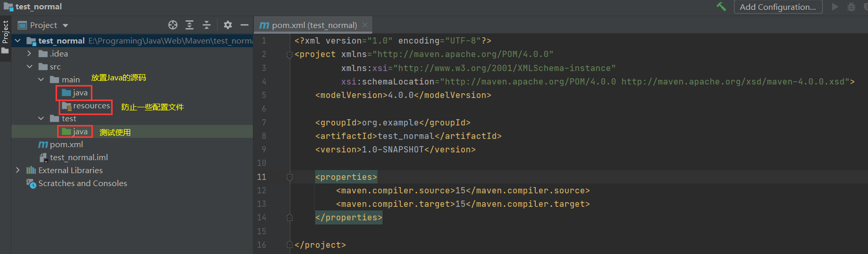868x254 pixels.
Task: Click the Run arrow icon in toolbar
Action: 835,7
